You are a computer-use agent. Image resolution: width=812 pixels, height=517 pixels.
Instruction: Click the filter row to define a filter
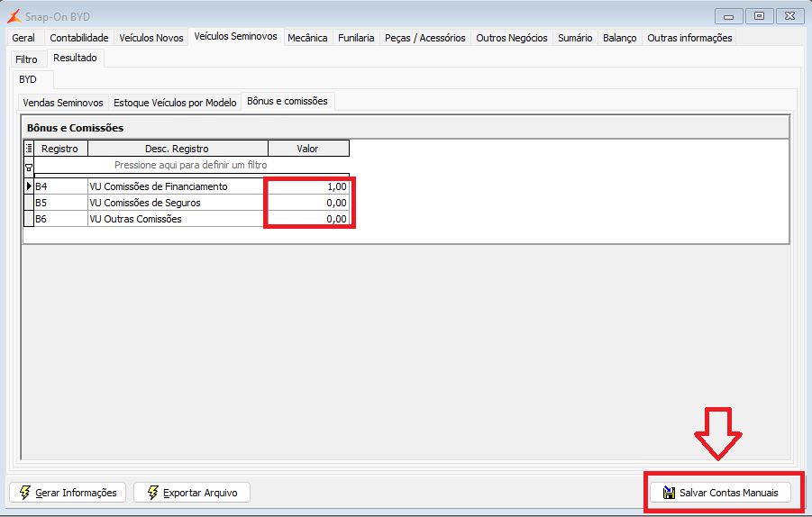coord(191,165)
